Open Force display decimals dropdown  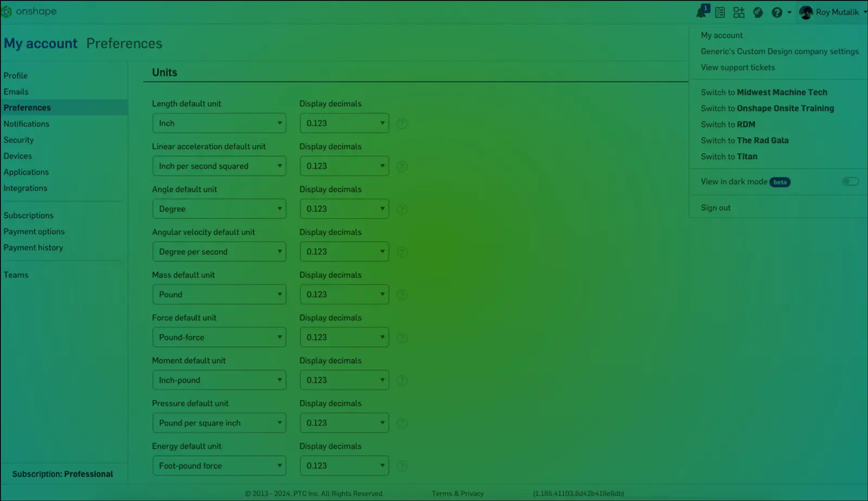click(344, 337)
